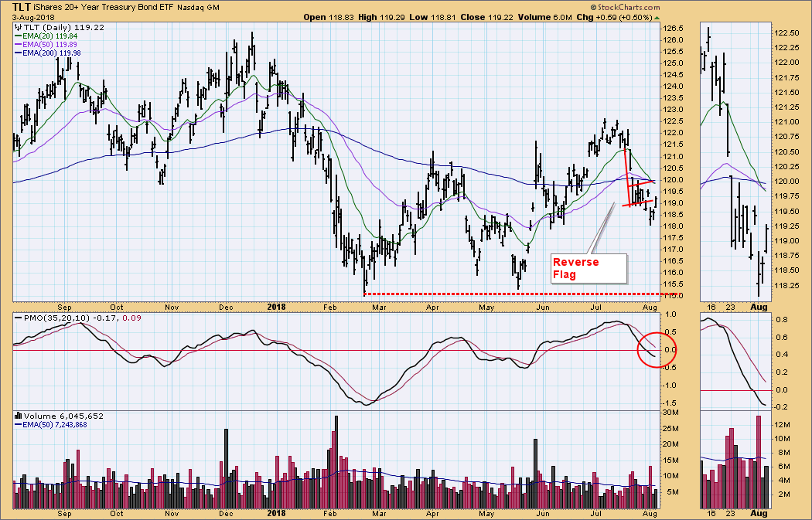The width and height of the screenshot is (812, 520).
Task: Click the 122.50 label on zoomed chart axis
Action: (786, 32)
